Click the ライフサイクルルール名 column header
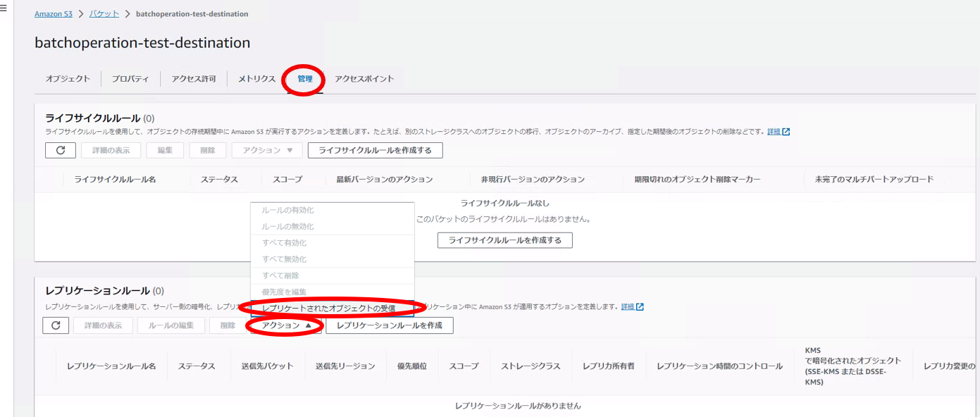 coord(115,180)
